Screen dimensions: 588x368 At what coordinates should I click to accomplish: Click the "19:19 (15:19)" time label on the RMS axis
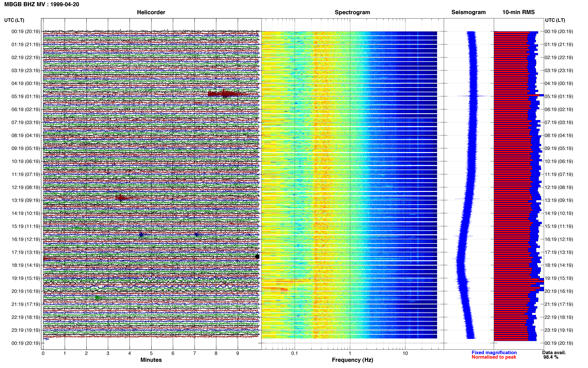pyautogui.click(x=559, y=278)
